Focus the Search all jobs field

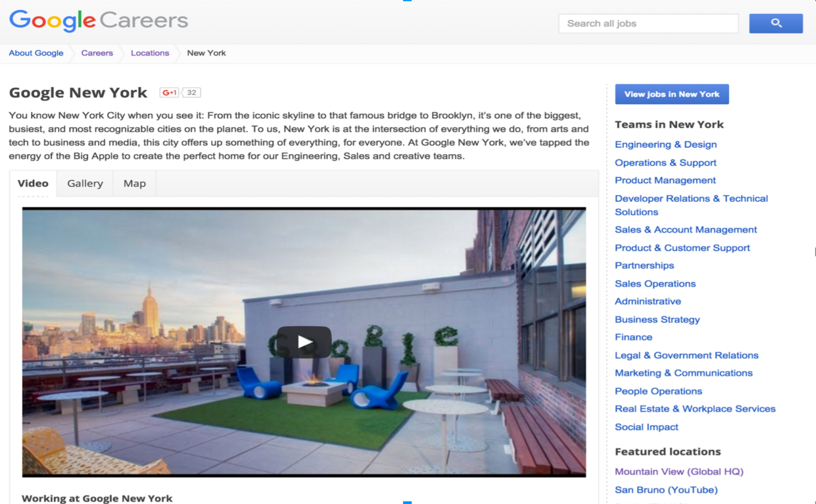[648, 23]
